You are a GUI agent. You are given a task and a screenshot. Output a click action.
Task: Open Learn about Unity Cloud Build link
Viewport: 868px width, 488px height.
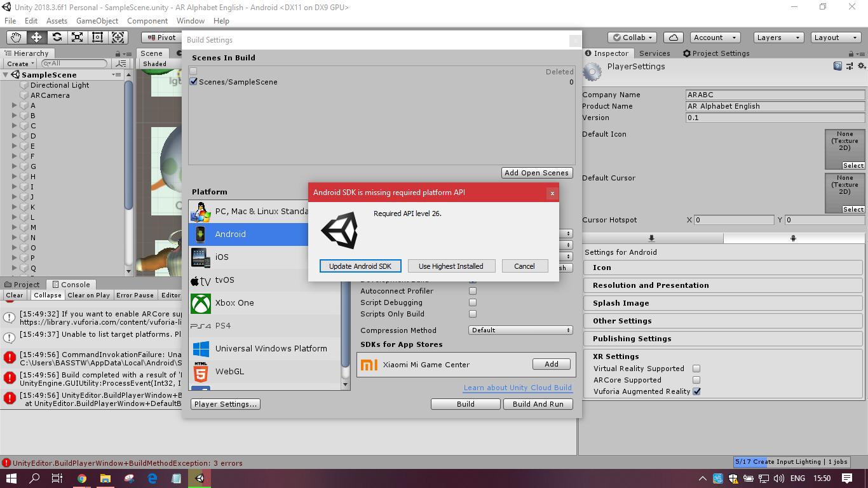click(518, 388)
